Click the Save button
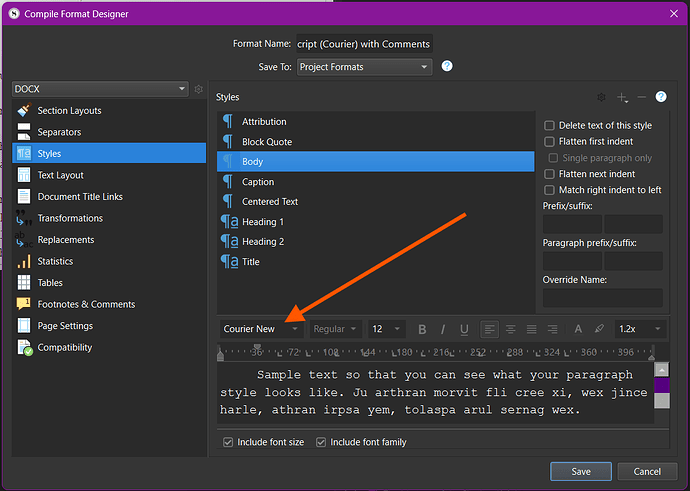The height and width of the screenshot is (491, 690). (580, 471)
